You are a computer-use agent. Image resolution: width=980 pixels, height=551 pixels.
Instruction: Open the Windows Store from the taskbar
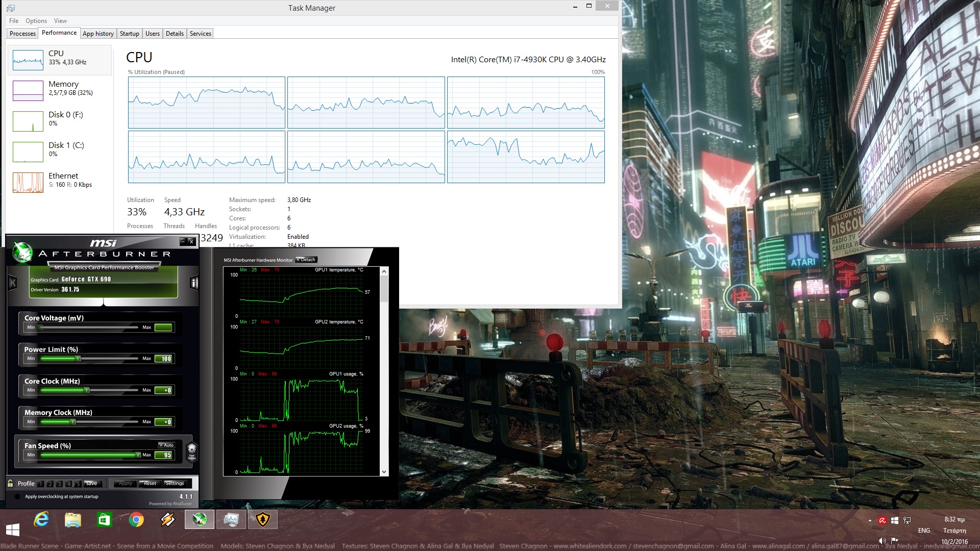coord(105,519)
